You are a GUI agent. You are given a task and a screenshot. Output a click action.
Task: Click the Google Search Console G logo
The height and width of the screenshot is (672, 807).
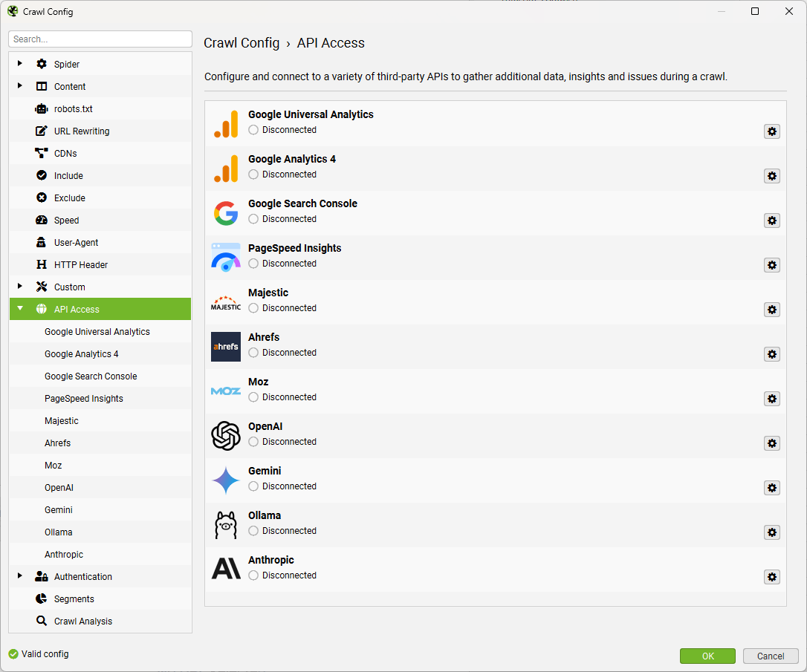pyautogui.click(x=226, y=213)
